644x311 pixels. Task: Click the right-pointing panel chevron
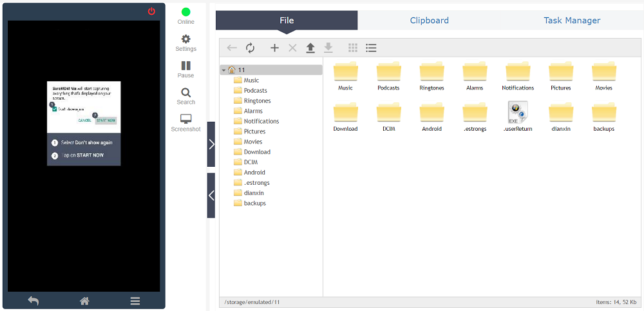coord(211,144)
